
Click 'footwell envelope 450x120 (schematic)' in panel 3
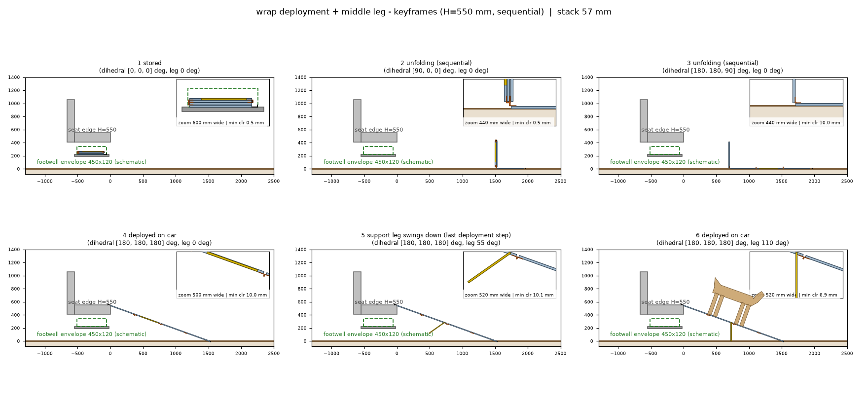coord(665,162)
